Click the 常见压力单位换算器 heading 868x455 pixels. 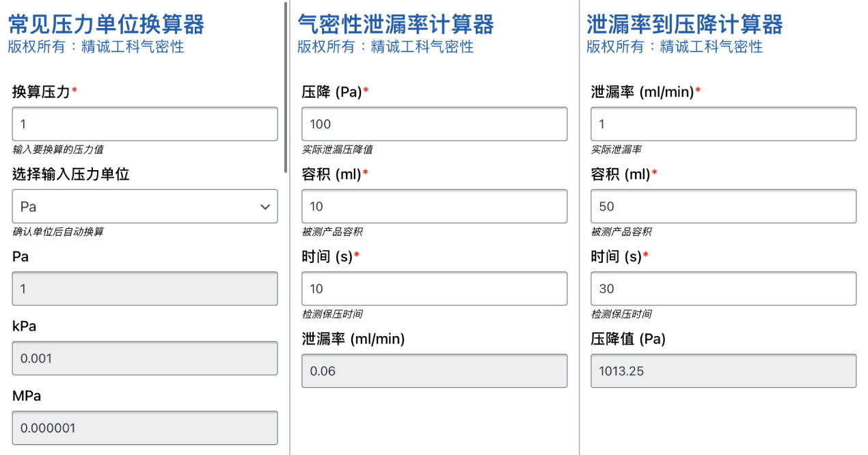coord(106,25)
